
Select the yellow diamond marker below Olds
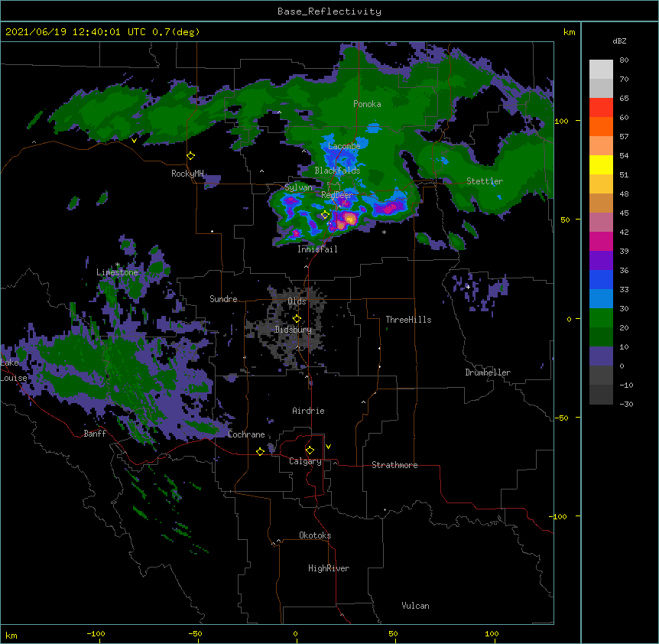[x=297, y=319]
